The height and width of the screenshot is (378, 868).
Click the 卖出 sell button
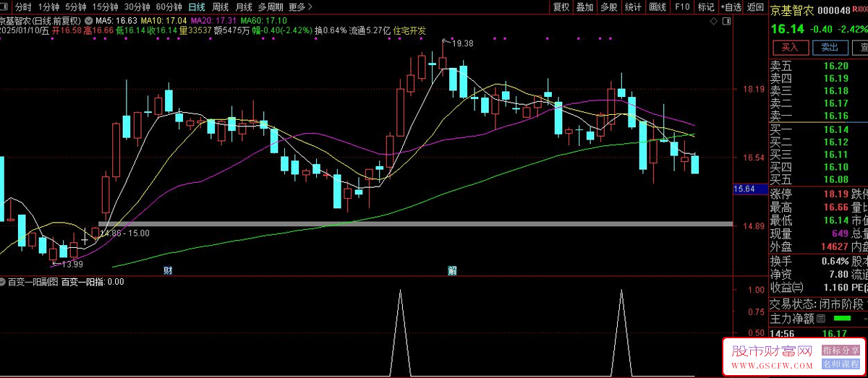[830, 48]
